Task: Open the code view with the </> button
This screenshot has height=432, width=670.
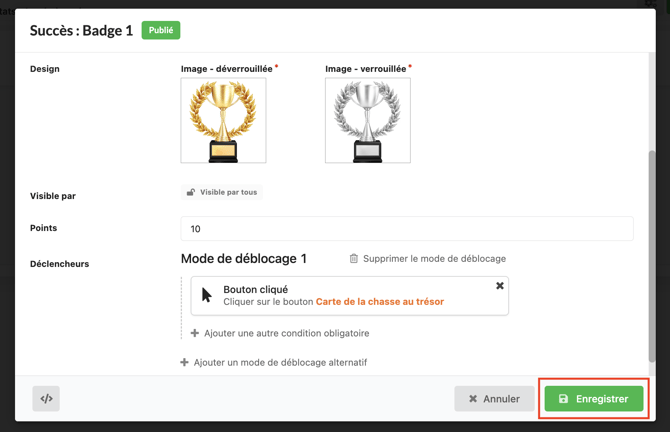Action: click(46, 398)
